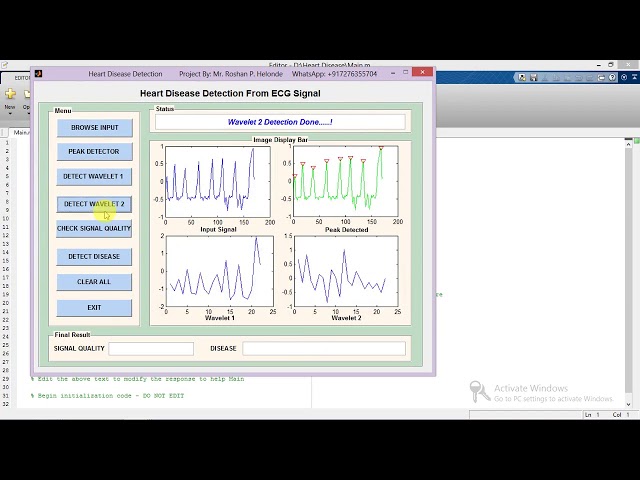Viewport: 640px width, 480px height.
Task: Click the BROWSE INPUT button
Action: click(x=95, y=128)
